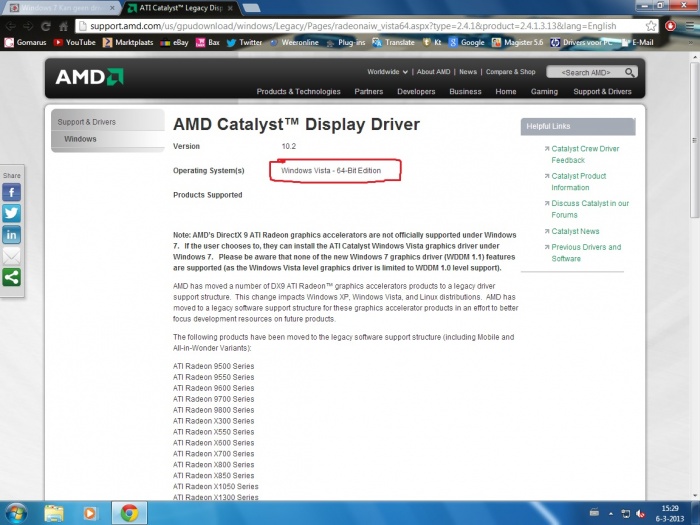Select text "ATI Radeon 9500 Series"

pos(213,366)
